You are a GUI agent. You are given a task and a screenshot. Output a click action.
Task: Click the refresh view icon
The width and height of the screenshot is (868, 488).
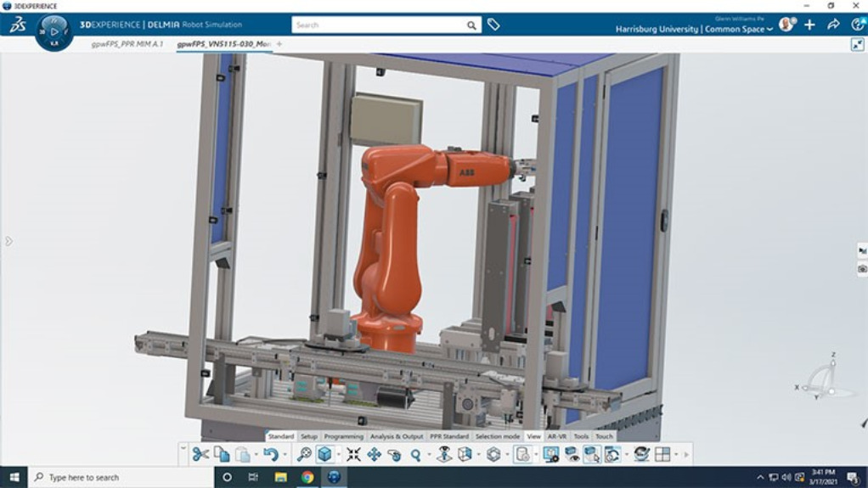612,454
